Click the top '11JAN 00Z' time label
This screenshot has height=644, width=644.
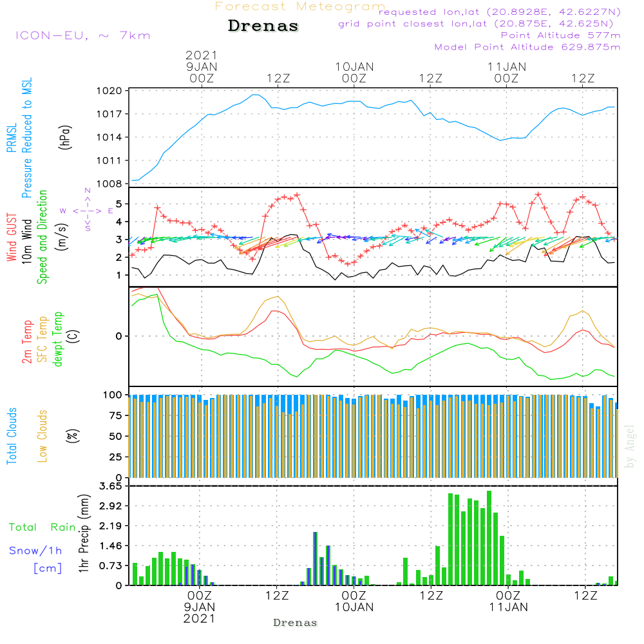click(506, 73)
